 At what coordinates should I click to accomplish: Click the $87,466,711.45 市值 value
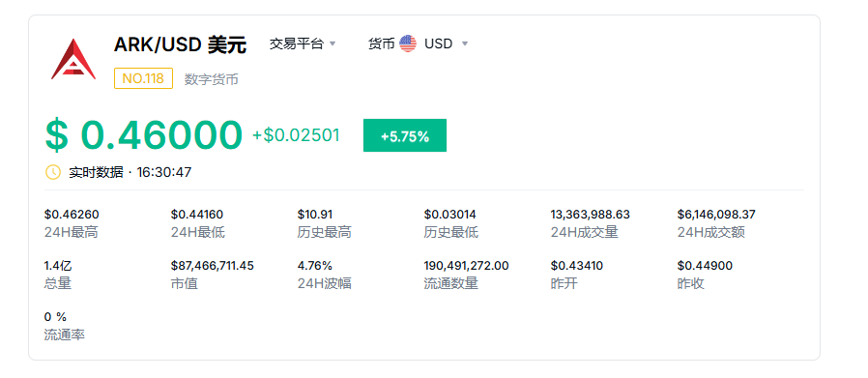[x=213, y=266]
